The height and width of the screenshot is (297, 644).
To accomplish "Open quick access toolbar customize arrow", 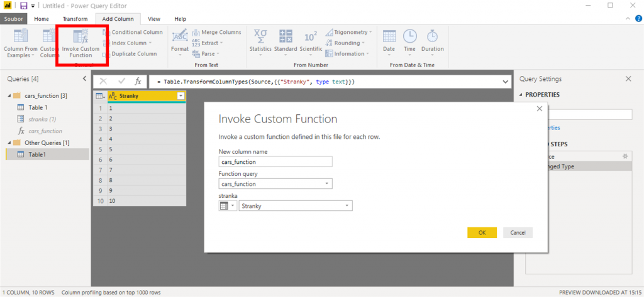I will [33, 6].
